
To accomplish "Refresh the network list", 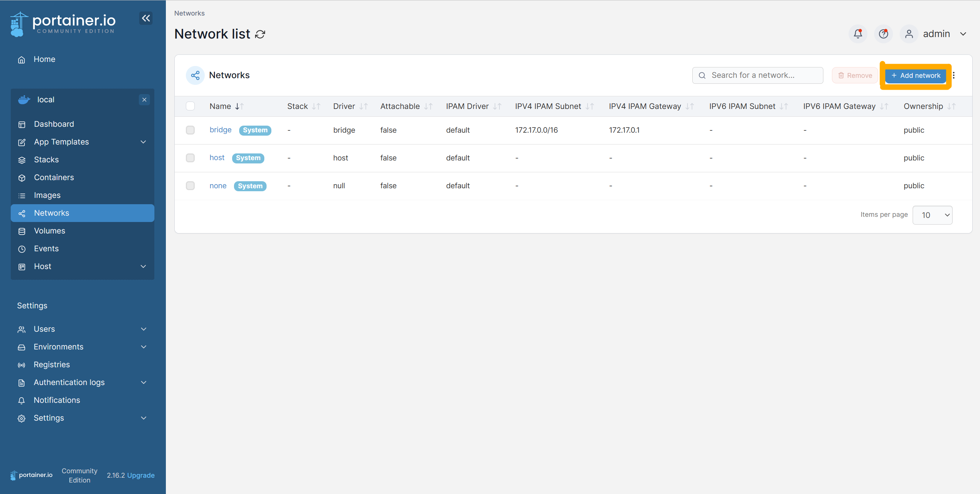I will pyautogui.click(x=260, y=34).
